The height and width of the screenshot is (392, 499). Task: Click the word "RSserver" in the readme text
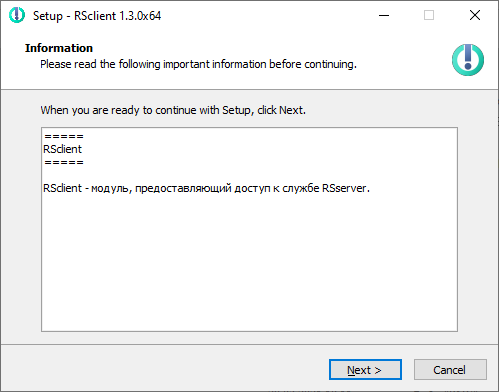(x=344, y=188)
